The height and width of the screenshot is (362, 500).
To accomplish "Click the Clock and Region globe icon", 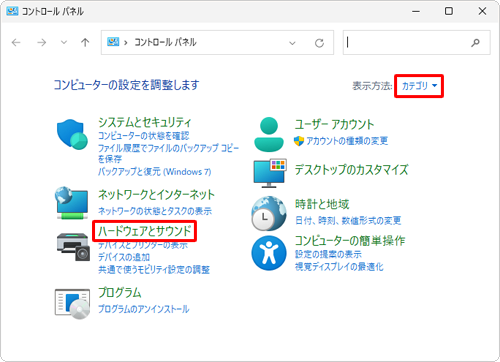I will pyautogui.click(x=269, y=214).
